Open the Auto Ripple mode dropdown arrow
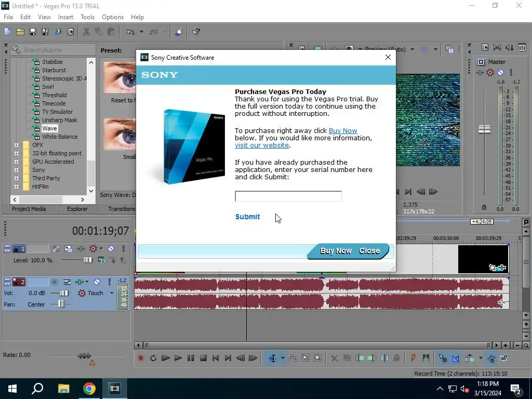The height and width of the screenshot is (399, 532). coord(481,358)
